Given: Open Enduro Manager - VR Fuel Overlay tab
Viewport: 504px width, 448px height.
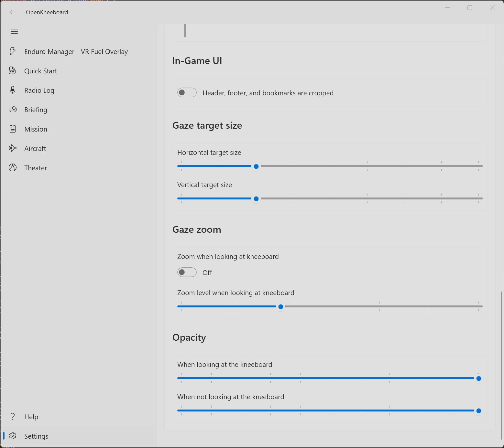Looking at the screenshot, I should [78, 51].
